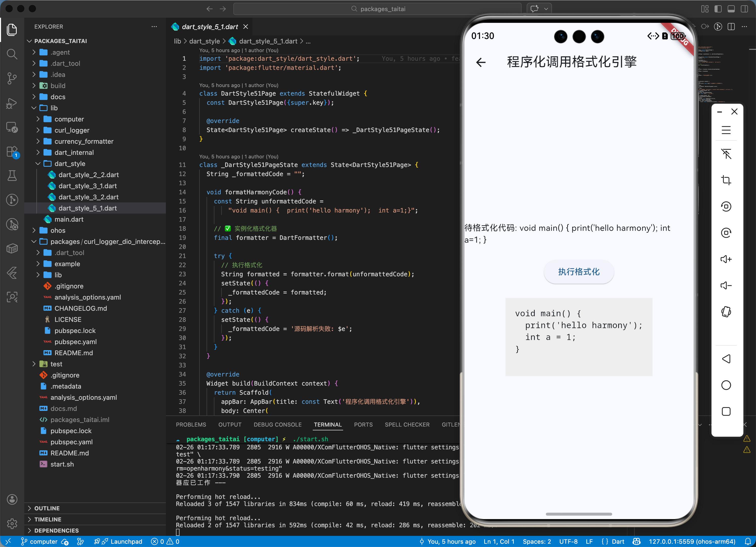The width and height of the screenshot is (756, 547).
Task: Open the Search view in activity bar
Action: tap(12, 54)
